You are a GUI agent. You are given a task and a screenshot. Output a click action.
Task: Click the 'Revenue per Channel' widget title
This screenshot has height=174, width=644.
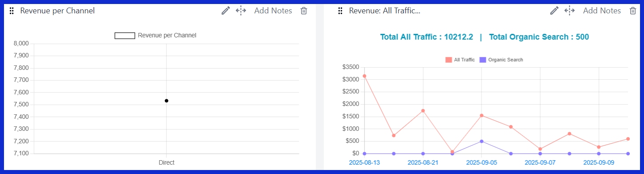(x=57, y=11)
